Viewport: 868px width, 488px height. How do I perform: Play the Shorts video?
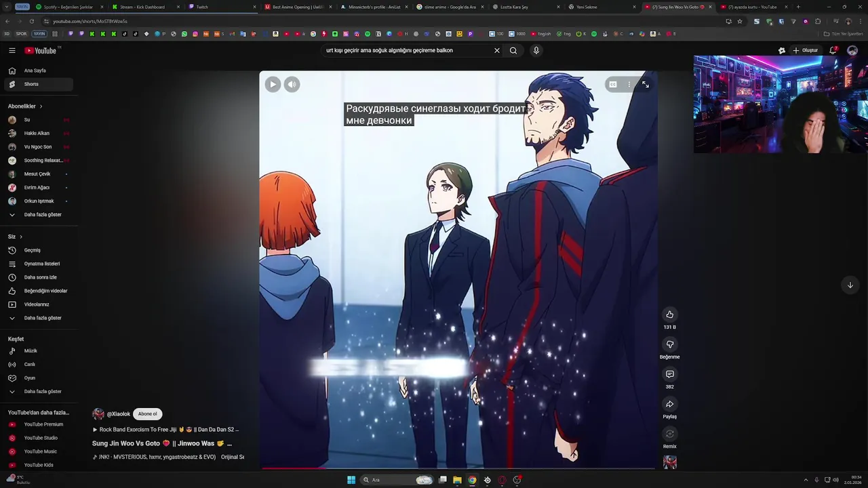point(273,84)
